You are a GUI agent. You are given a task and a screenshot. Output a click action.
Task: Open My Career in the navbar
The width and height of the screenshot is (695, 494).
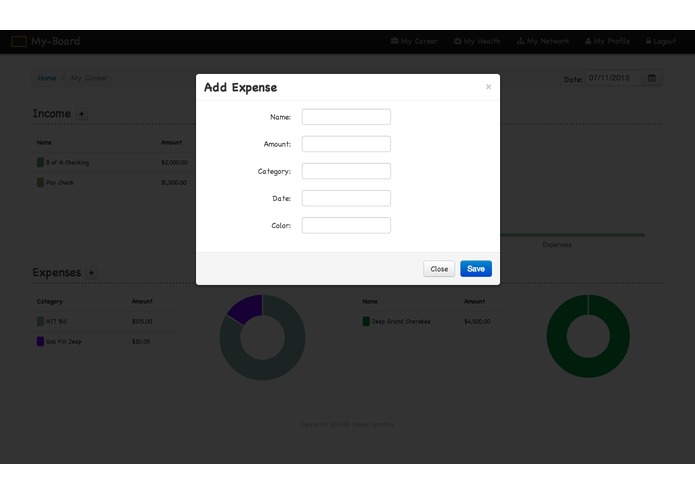(x=414, y=41)
